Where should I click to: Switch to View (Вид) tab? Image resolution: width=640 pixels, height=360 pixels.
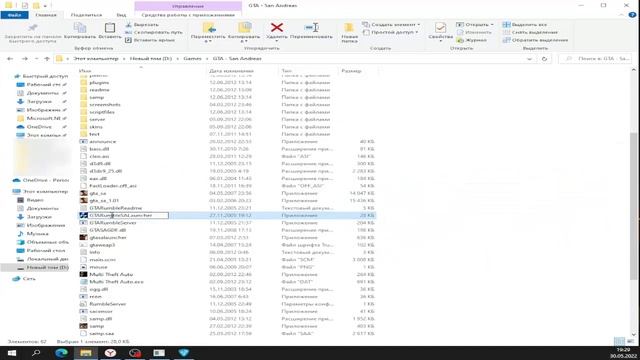[x=121, y=15]
